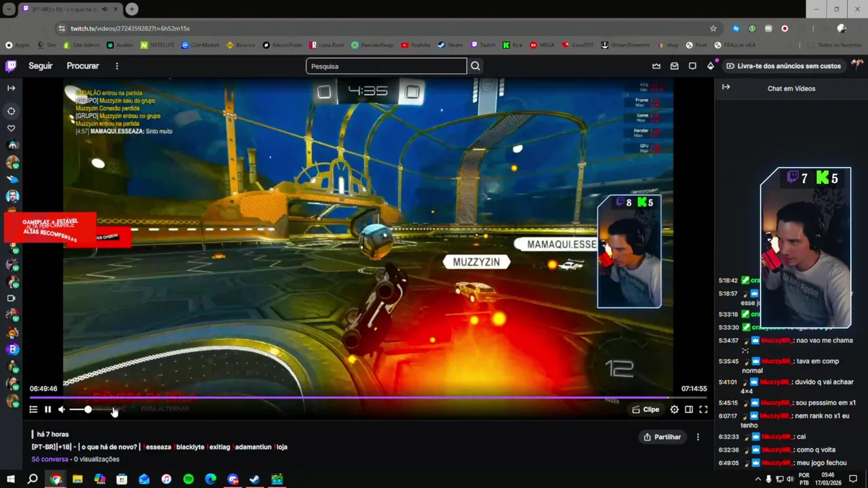
Task: Open the Seguir (Following) page
Action: pyautogui.click(x=41, y=66)
